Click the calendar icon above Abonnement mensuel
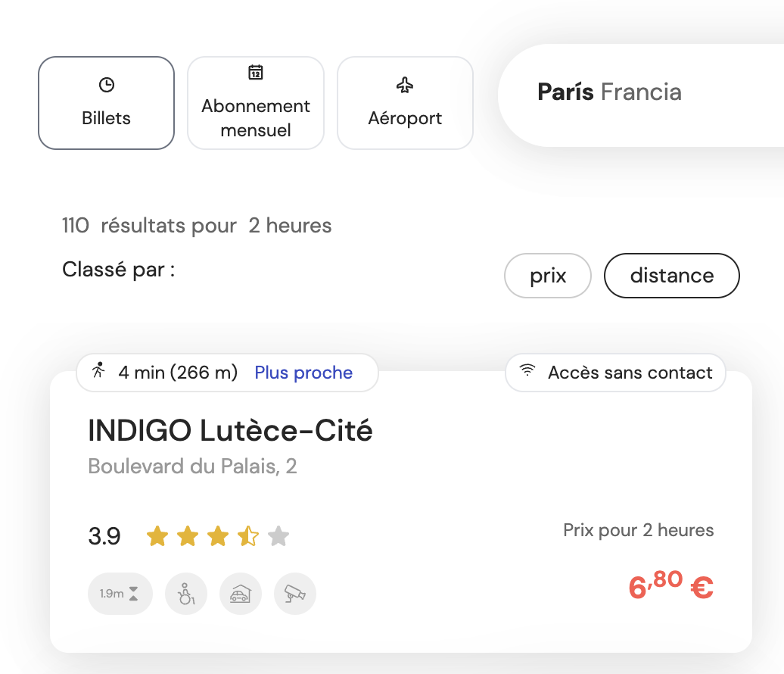 255,73
